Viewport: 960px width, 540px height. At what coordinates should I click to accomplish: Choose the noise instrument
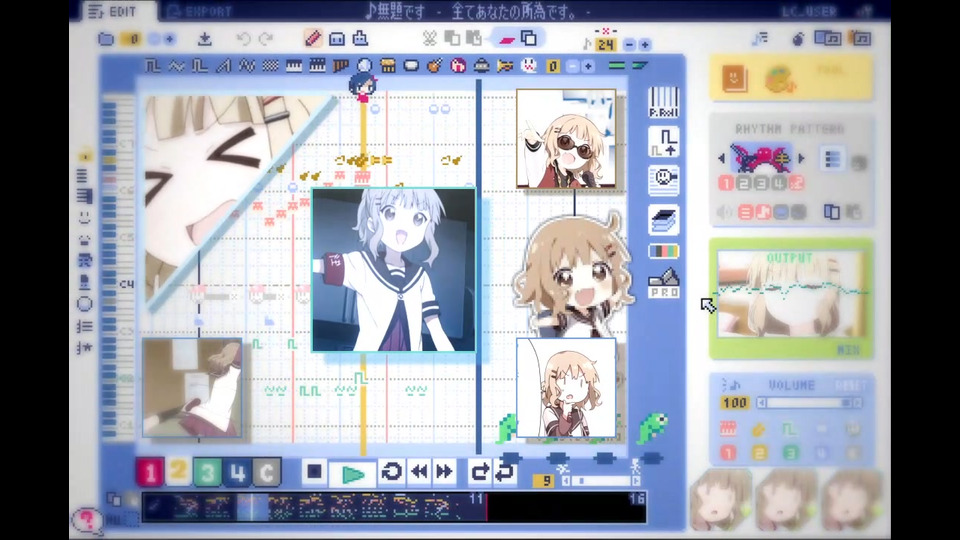(270, 66)
